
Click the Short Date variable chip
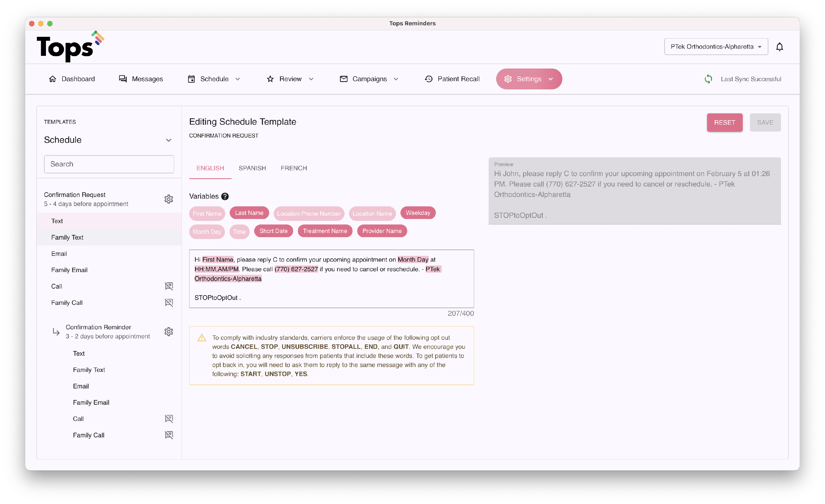tap(273, 231)
